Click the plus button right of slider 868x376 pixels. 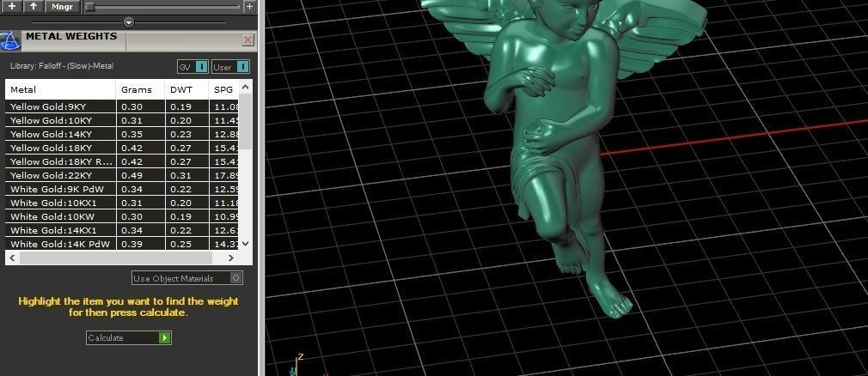249,7
